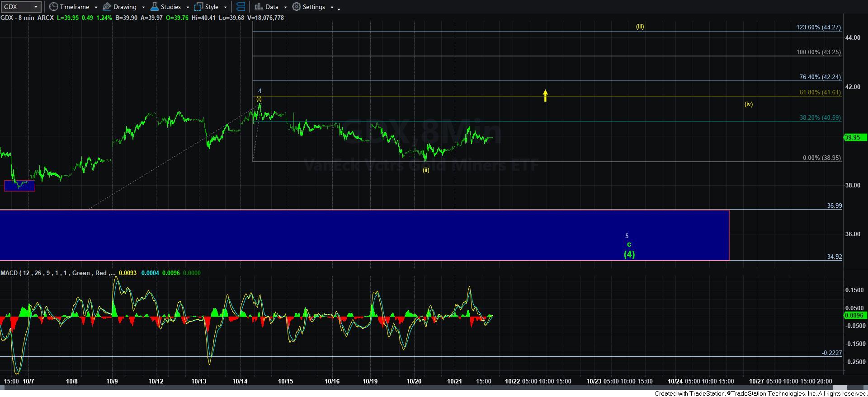Open the toolbar overflow arrow

[339, 9]
